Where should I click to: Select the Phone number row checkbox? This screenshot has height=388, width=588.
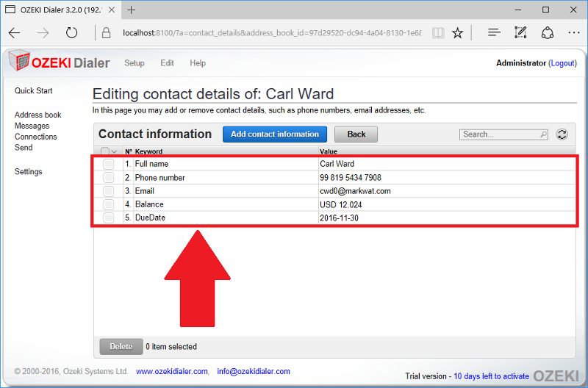point(108,178)
